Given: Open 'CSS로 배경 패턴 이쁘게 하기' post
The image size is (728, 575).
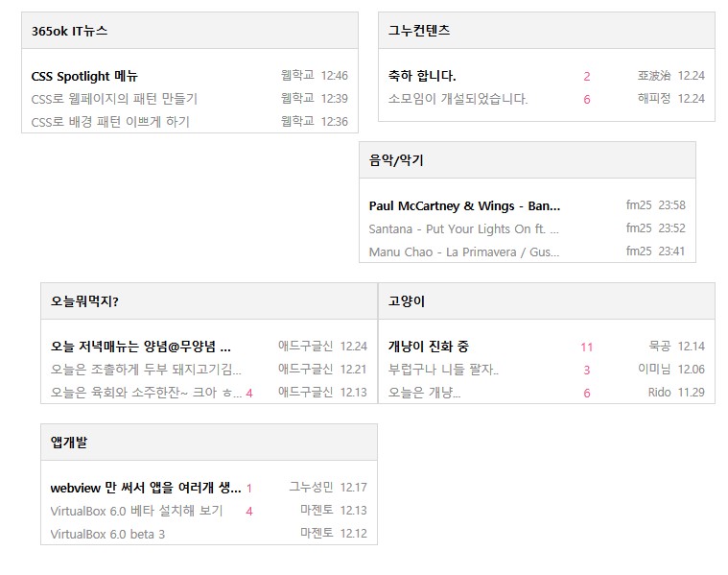Looking at the screenshot, I should tap(110, 122).
